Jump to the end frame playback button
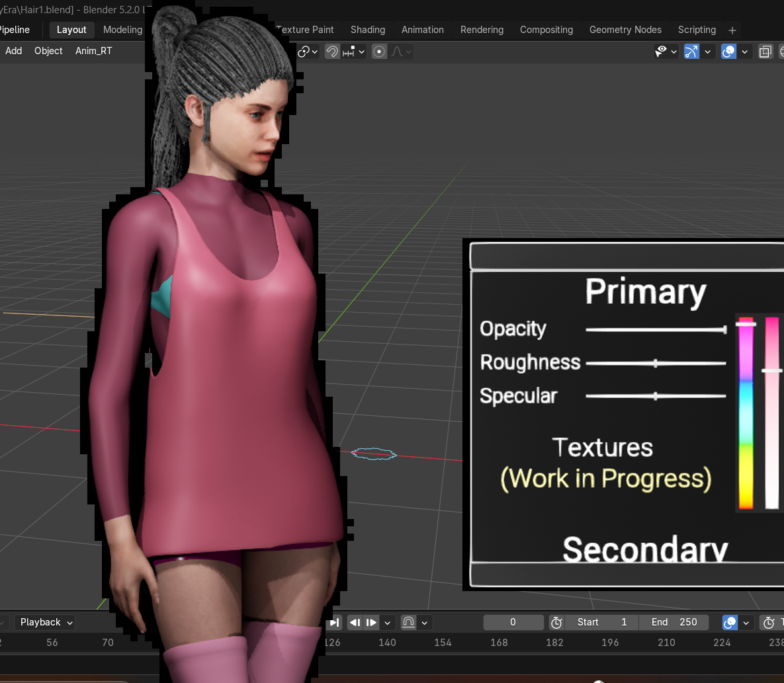This screenshot has height=683, width=784. pyautogui.click(x=335, y=623)
